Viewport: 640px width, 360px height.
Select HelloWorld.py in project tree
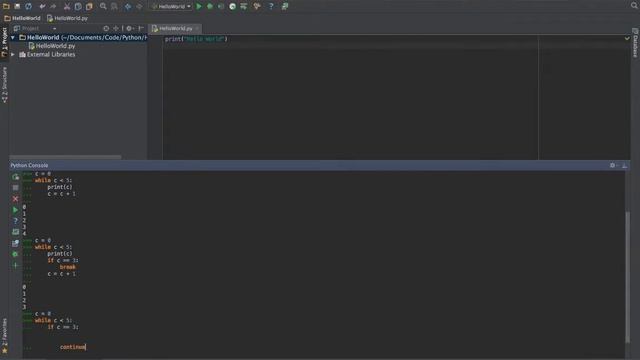coord(52,46)
